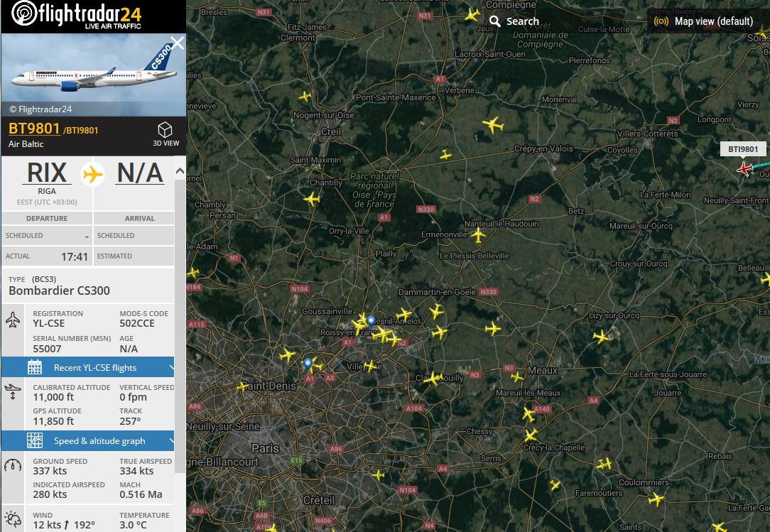Image resolution: width=770 pixels, height=532 pixels.
Task: Select the plane near Ermenonville
Action: coord(478,235)
